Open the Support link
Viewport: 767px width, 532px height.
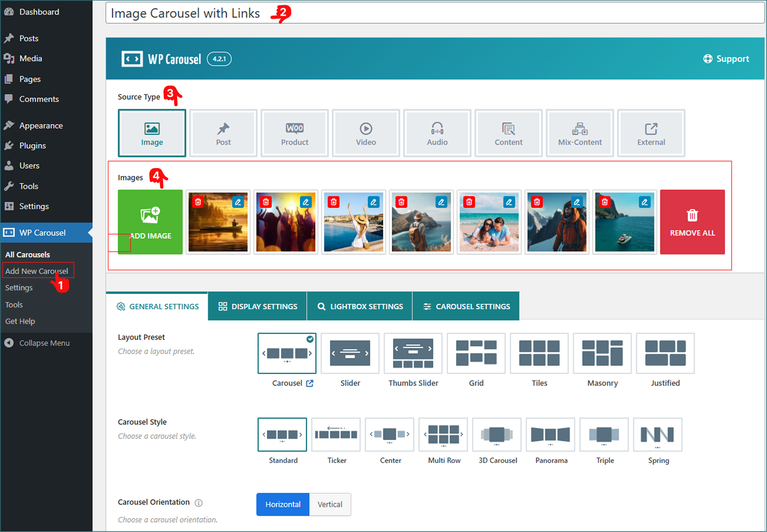click(x=726, y=59)
